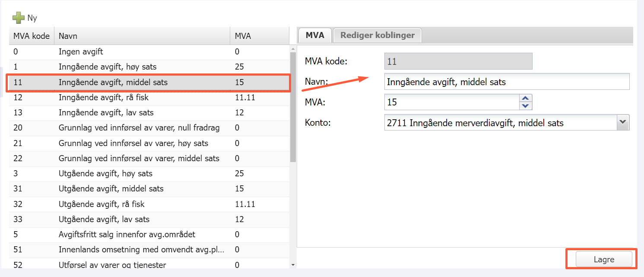Image resolution: width=644 pixels, height=277 pixels.
Task: Click into the Navn text field
Action: click(x=506, y=82)
